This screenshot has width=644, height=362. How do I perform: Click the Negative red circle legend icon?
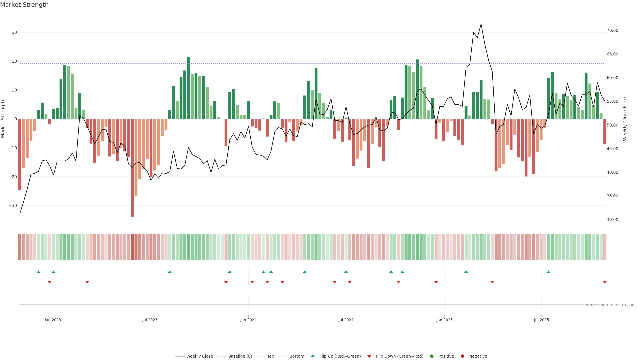point(462,356)
